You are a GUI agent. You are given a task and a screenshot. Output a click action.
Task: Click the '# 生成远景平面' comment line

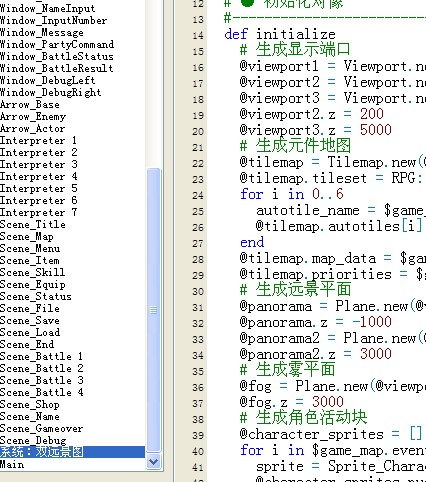[295, 289]
